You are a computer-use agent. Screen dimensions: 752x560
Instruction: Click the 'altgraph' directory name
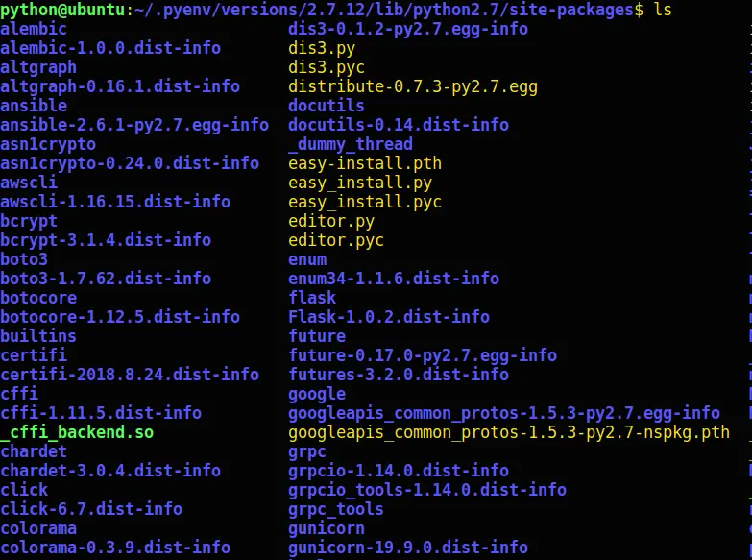[38, 67]
